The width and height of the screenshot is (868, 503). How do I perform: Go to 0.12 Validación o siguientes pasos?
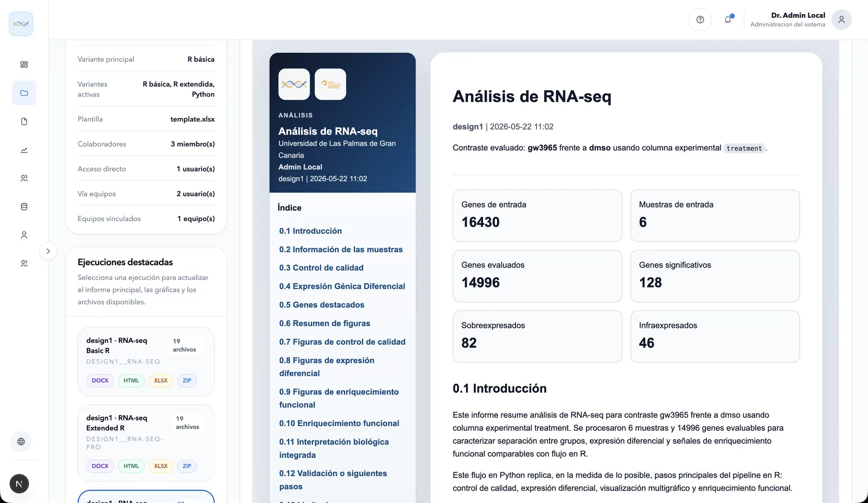point(333,480)
